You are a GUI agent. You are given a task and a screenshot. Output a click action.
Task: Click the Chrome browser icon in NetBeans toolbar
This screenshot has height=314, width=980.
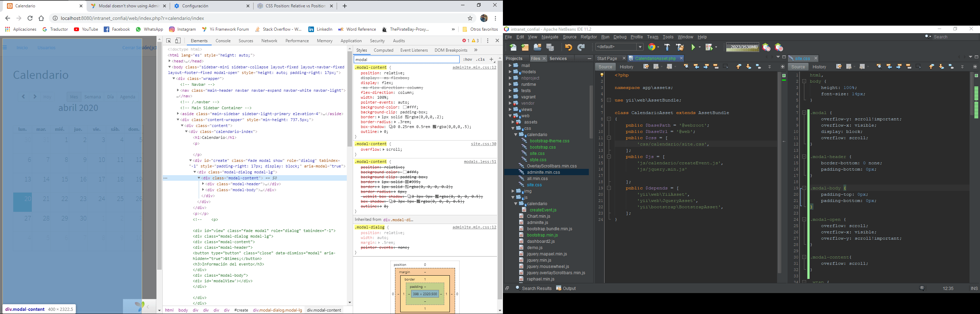652,47
